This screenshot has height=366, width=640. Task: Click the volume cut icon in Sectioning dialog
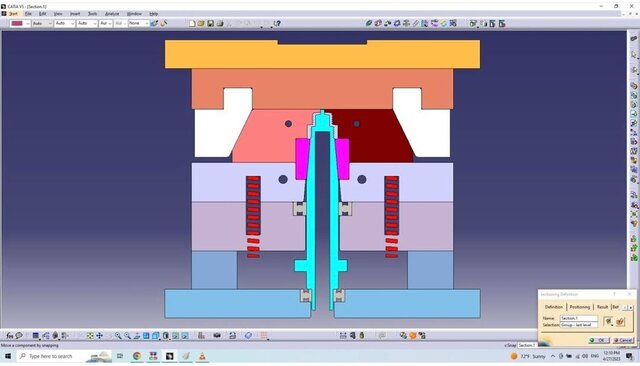point(620,322)
